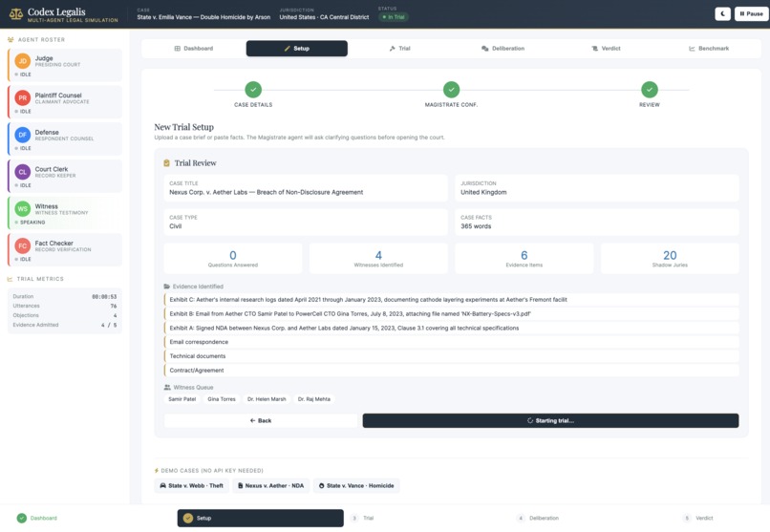Click the Fact Checker FC avatar

coord(23,245)
